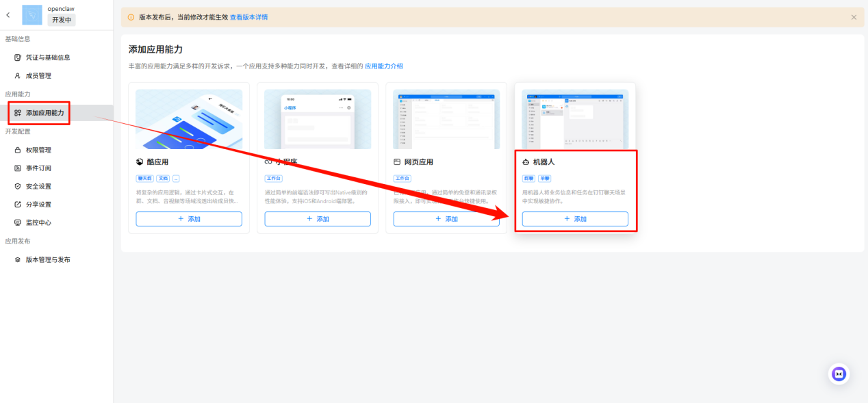Click the openclaw app avatar icon
This screenshot has height=403, width=868.
[x=32, y=14]
